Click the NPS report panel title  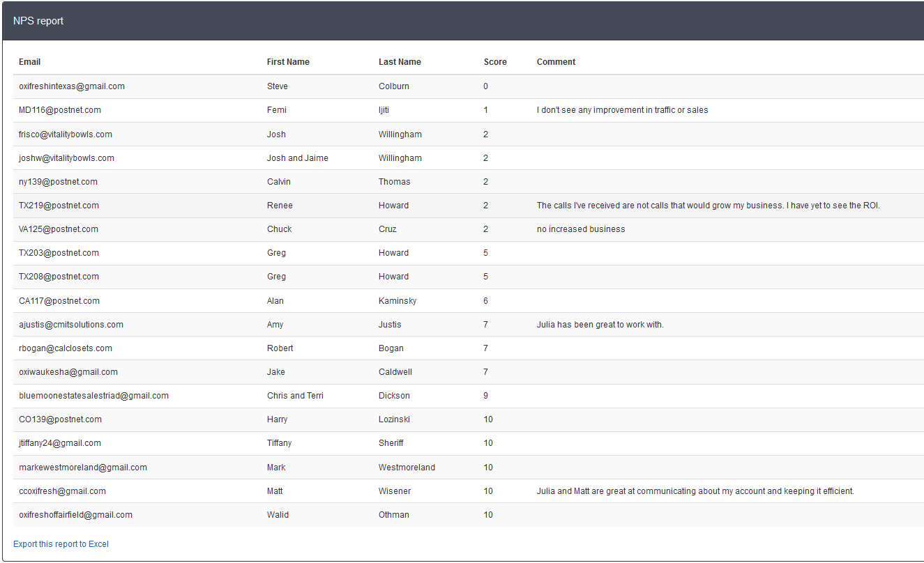pyautogui.click(x=38, y=21)
